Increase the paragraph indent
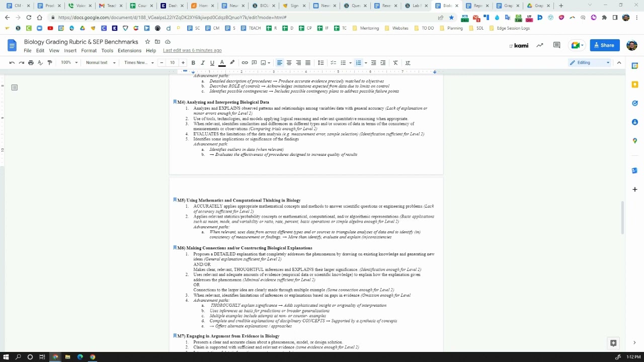Screen dimensions: 644x362 click(x=383, y=63)
